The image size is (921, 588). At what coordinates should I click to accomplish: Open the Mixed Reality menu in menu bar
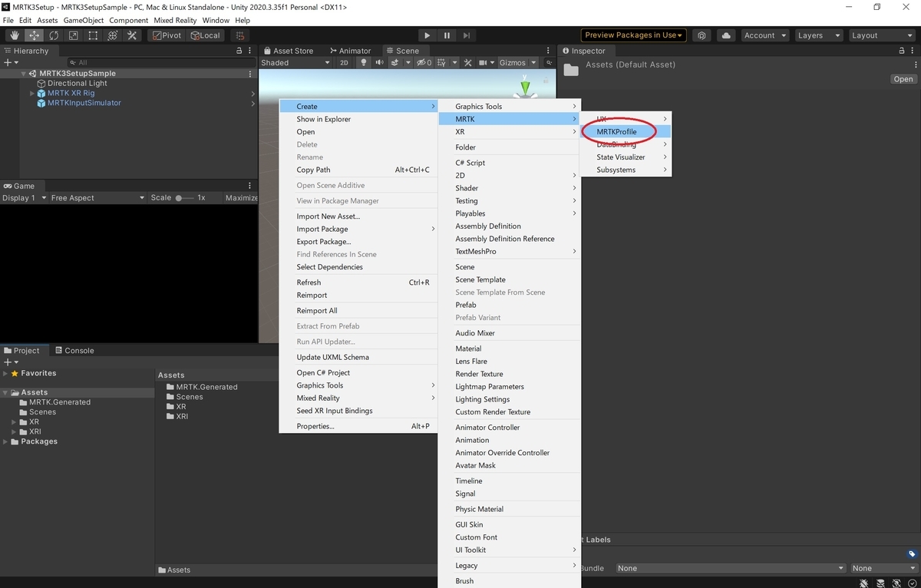(174, 20)
